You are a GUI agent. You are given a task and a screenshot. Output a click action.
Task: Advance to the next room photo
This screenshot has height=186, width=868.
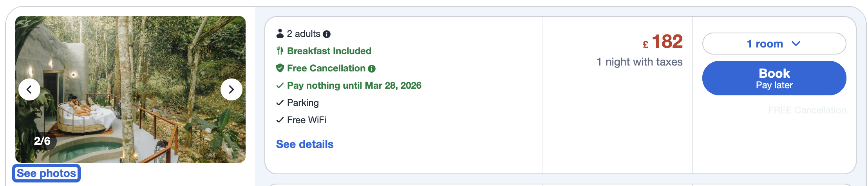click(231, 89)
